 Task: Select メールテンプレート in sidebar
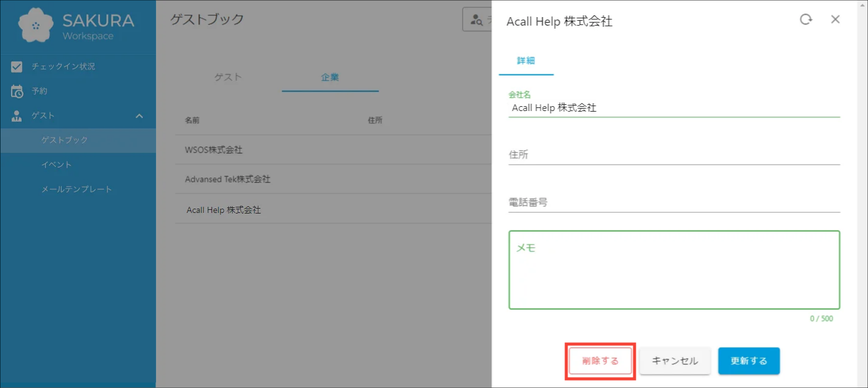[78, 189]
